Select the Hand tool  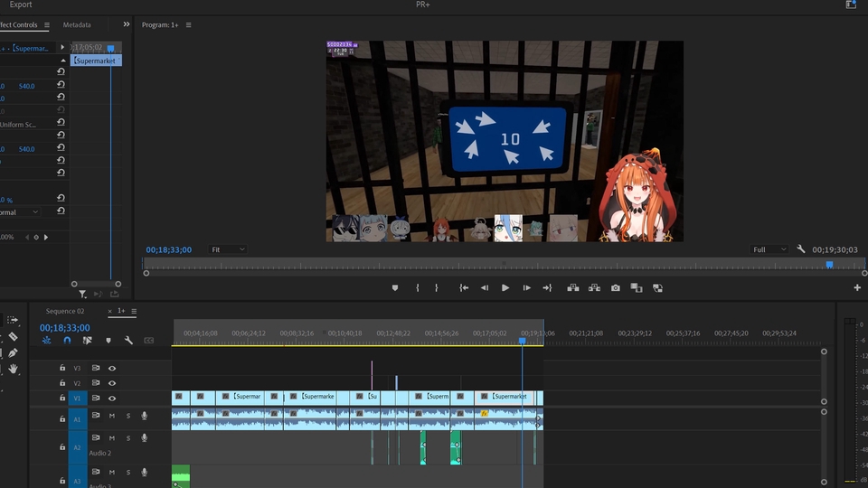click(13, 369)
